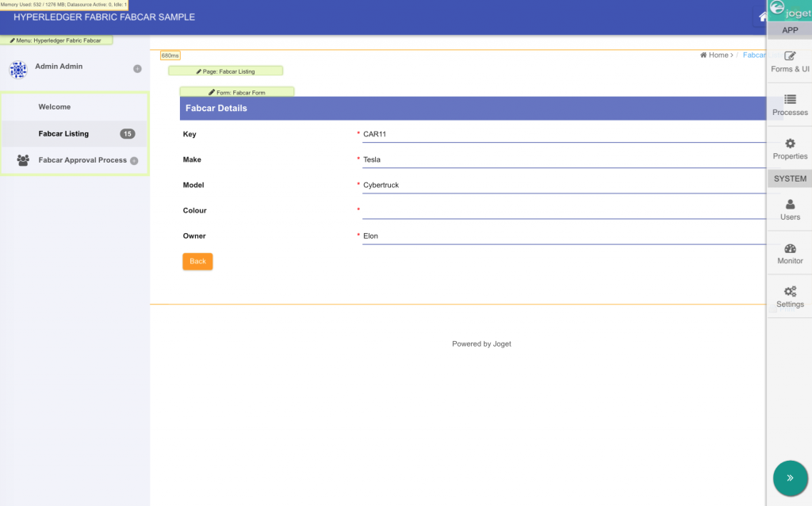
Task: Select the Welcome menu item
Action: [55, 107]
